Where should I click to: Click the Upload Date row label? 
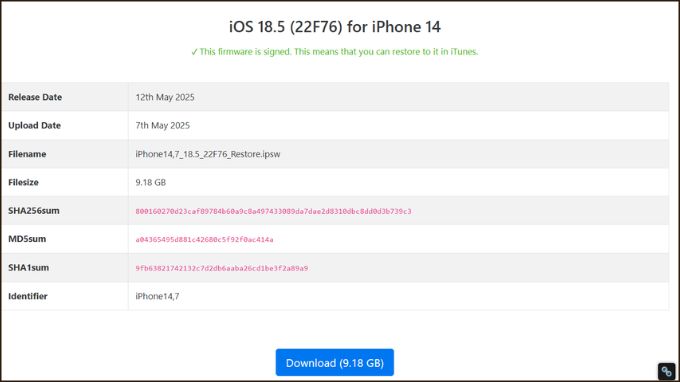tap(34, 125)
